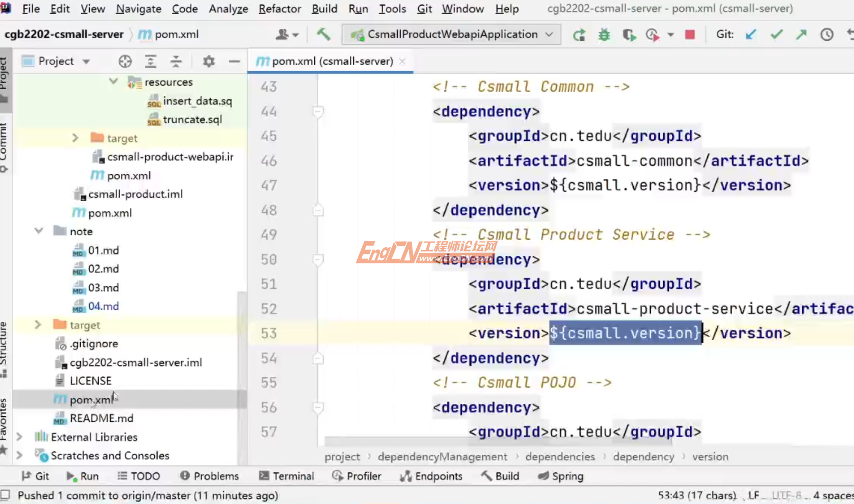
Task: Open the Refactor menu
Action: coord(279,9)
